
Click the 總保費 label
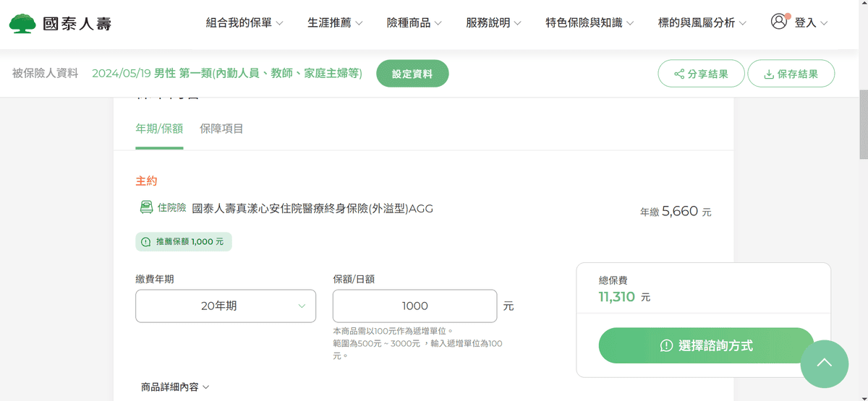pyautogui.click(x=613, y=280)
